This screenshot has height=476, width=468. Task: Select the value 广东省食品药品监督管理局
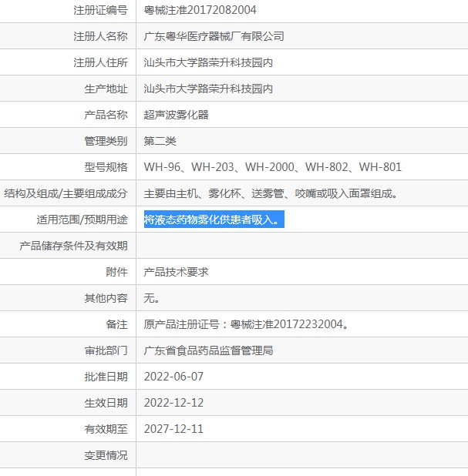tap(208, 350)
